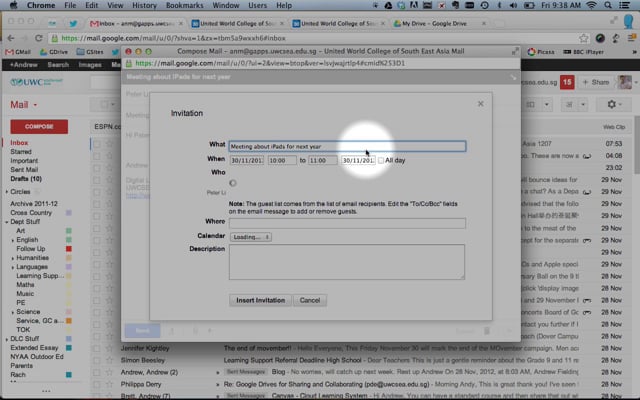
Task: Click the Where input field
Action: (347, 223)
